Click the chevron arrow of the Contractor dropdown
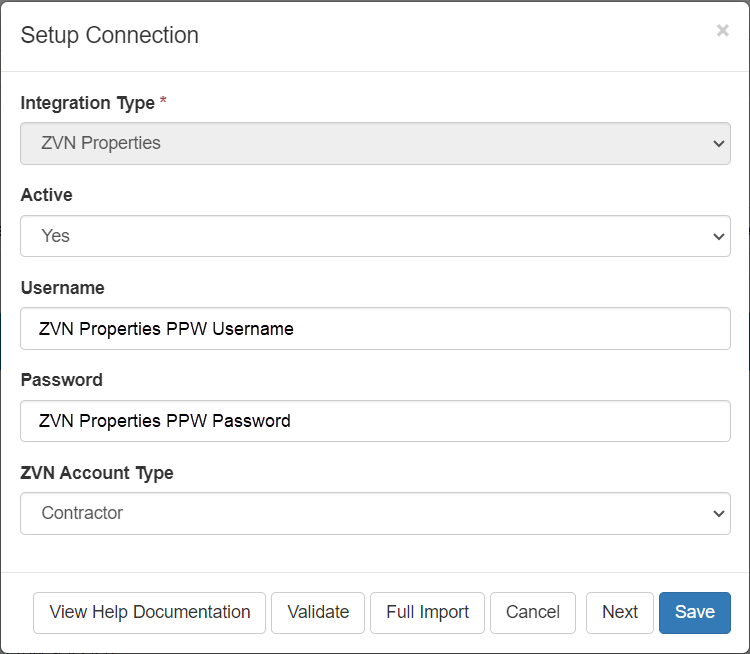This screenshot has height=654, width=750. pyautogui.click(x=718, y=513)
